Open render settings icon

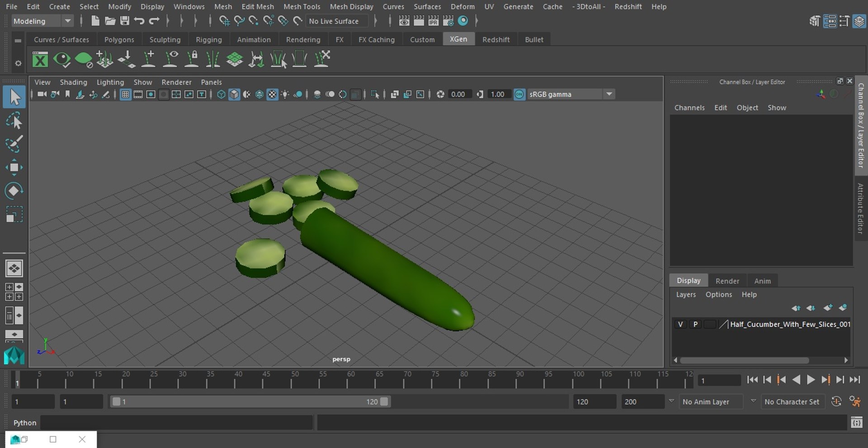click(448, 21)
